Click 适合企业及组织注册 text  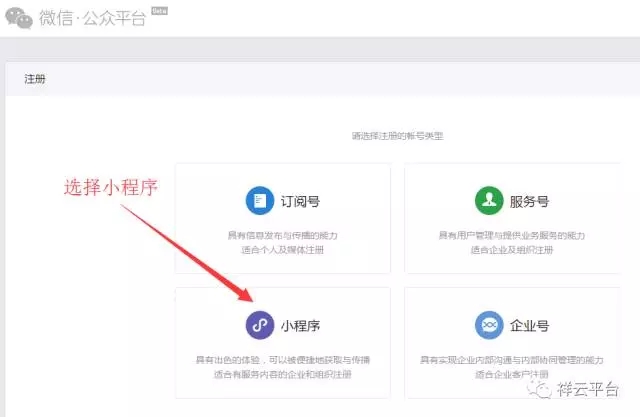[512, 250]
